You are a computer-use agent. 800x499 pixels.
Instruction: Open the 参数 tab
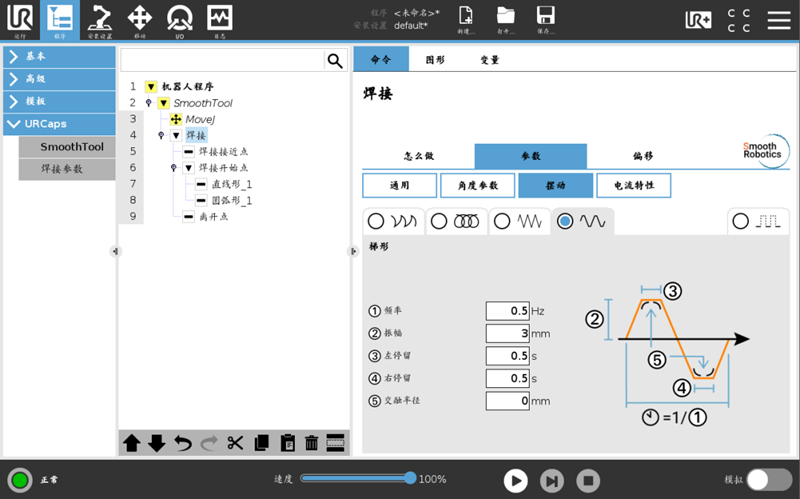tap(531, 156)
